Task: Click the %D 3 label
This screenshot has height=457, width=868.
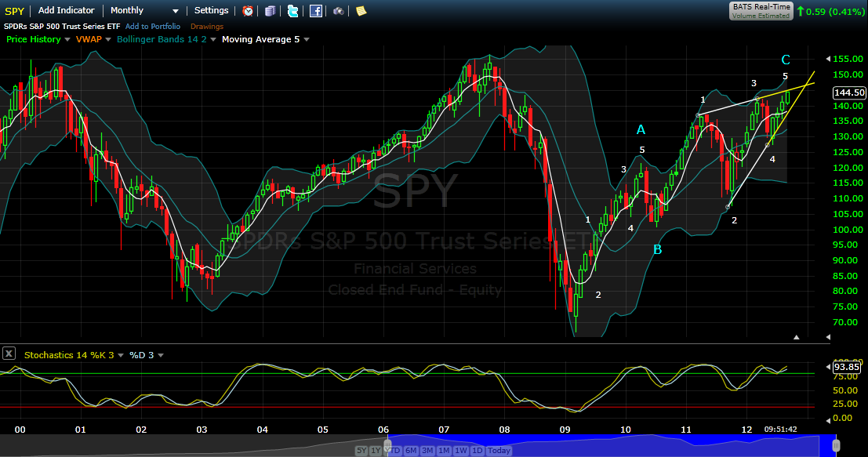Action: click(x=142, y=355)
